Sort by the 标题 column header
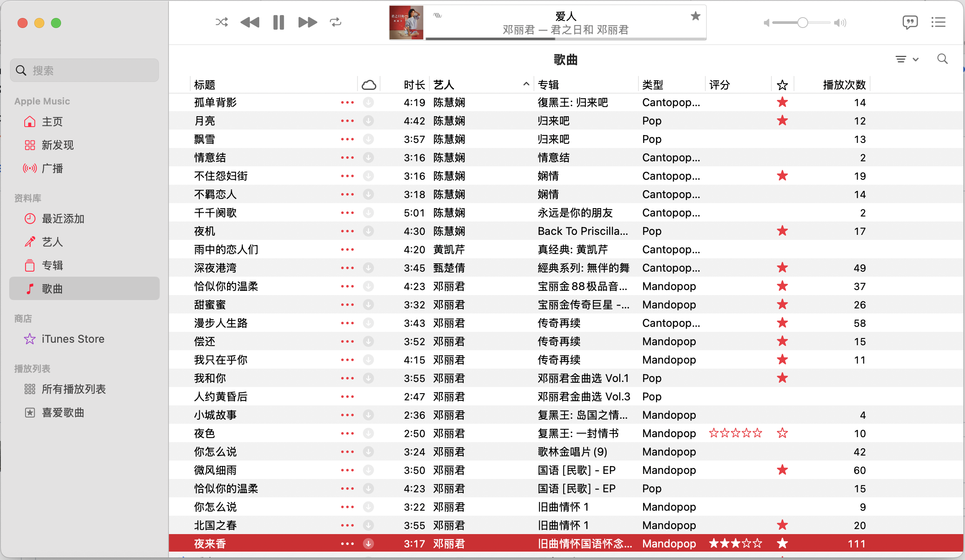 point(273,85)
